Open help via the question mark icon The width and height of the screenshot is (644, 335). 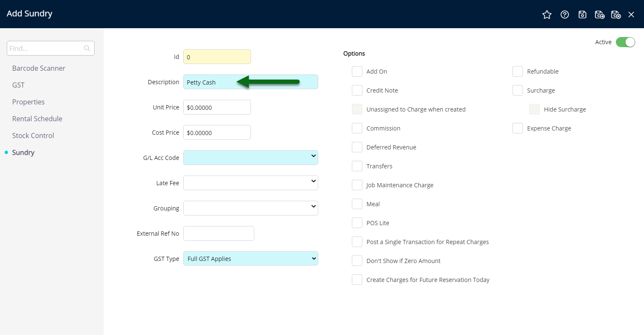565,14
